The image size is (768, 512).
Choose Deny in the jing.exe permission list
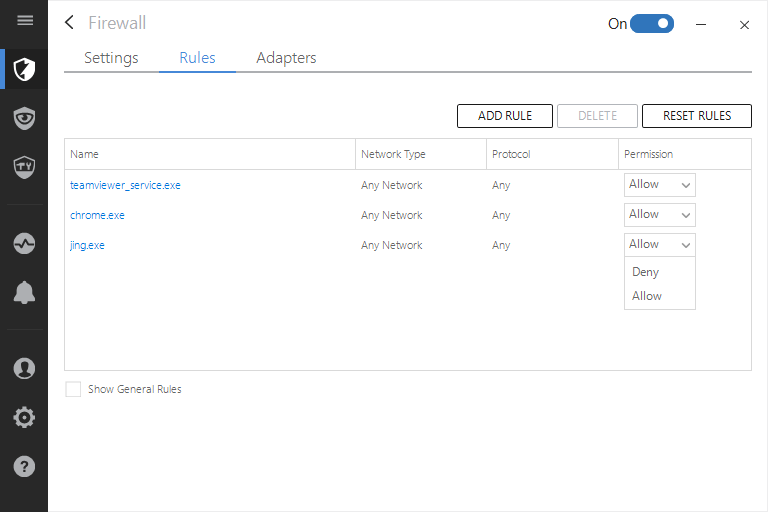(x=646, y=272)
